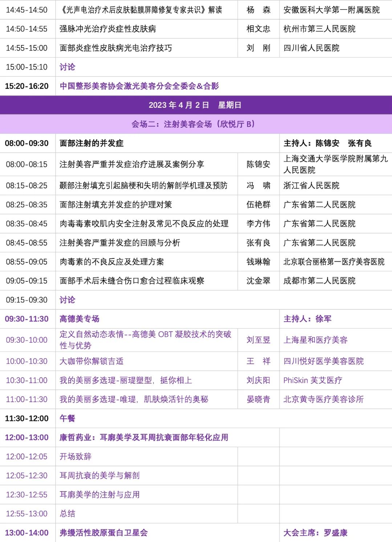This screenshot has height=542, width=392.
Task: Click speaker 冯 啸
Action: point(258,186)
